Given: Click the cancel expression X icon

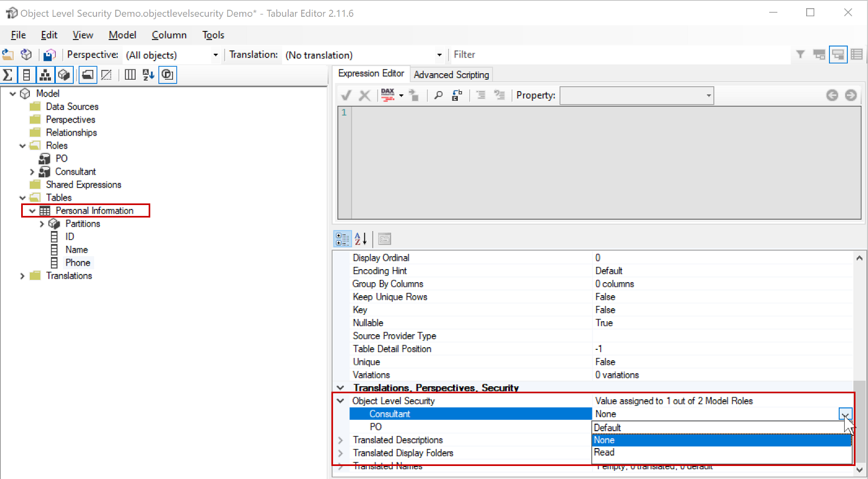Looking at the screenshot, I should pos(365,95).
